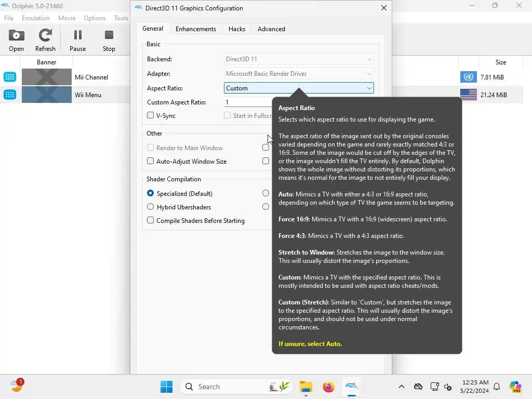Open the Advanced tab

click(271, 29)
